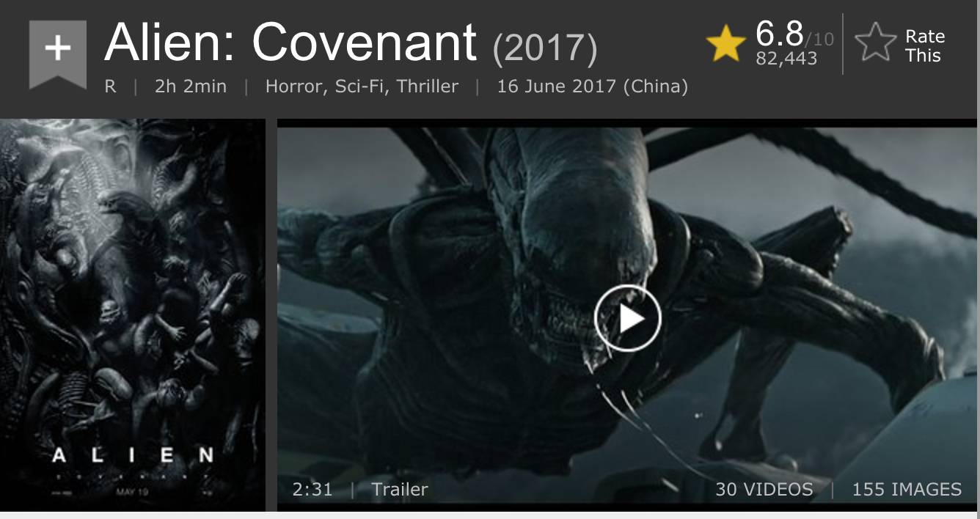Click the outlined Rate This star

tap(875, 44)
